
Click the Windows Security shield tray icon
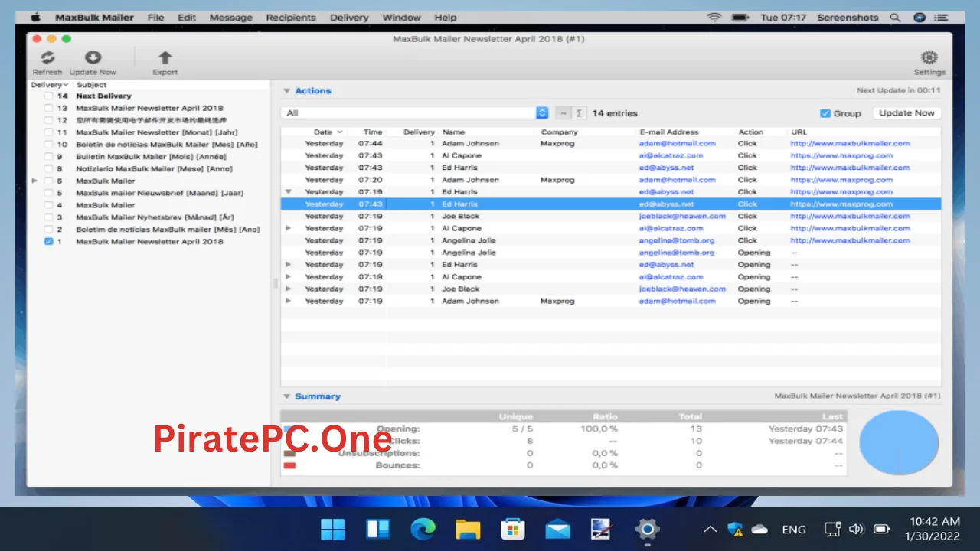click(x=736, y=529)
